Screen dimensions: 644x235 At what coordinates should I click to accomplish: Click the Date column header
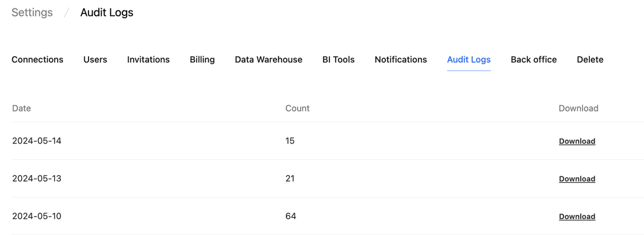[x=21, y=109]
